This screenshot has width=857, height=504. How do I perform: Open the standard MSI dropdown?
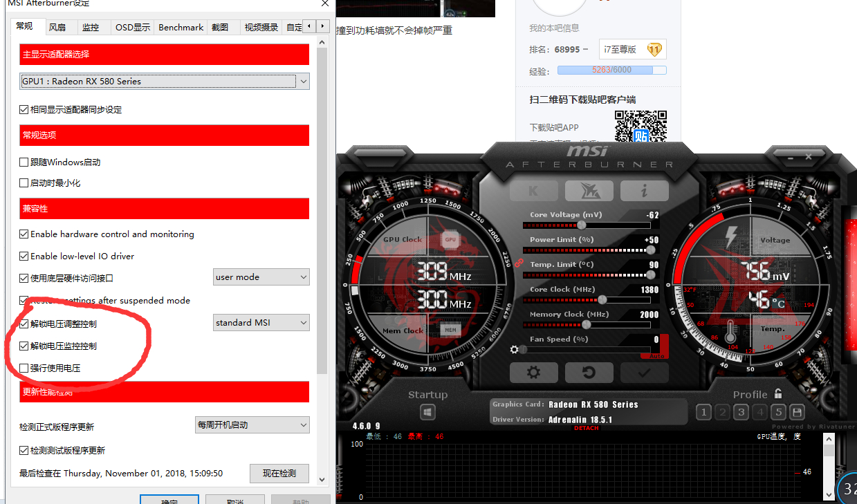pyautogui.click(x=261, y=322)
